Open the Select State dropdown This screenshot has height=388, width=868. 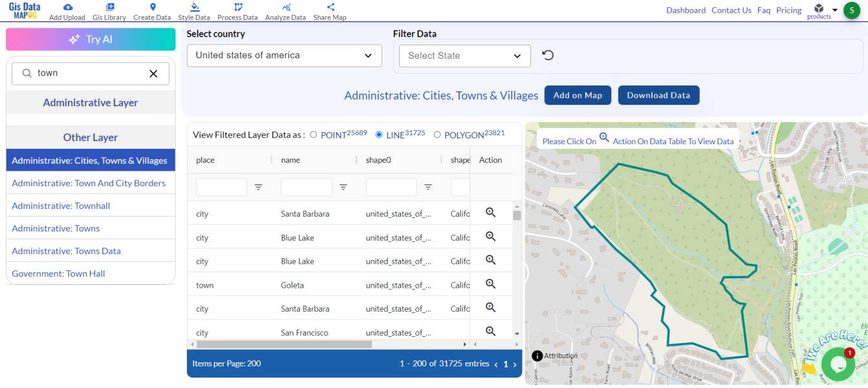[x=464, y=56]
